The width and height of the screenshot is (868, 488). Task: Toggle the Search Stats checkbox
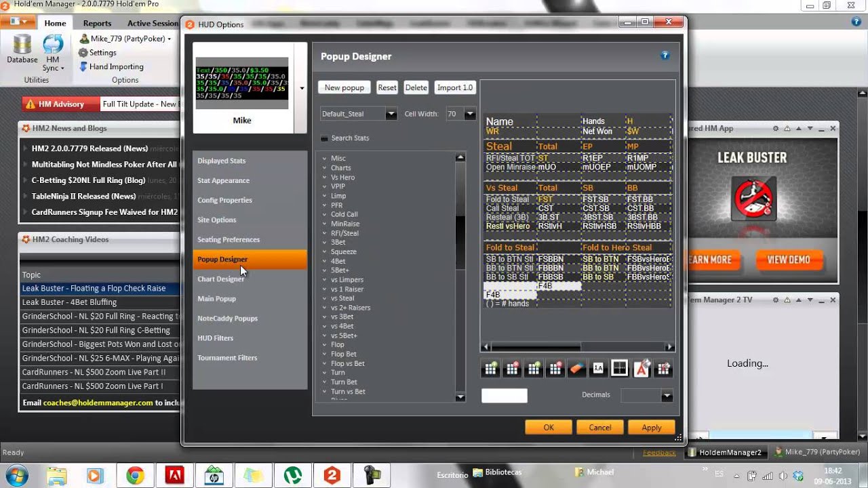point(325,138)
